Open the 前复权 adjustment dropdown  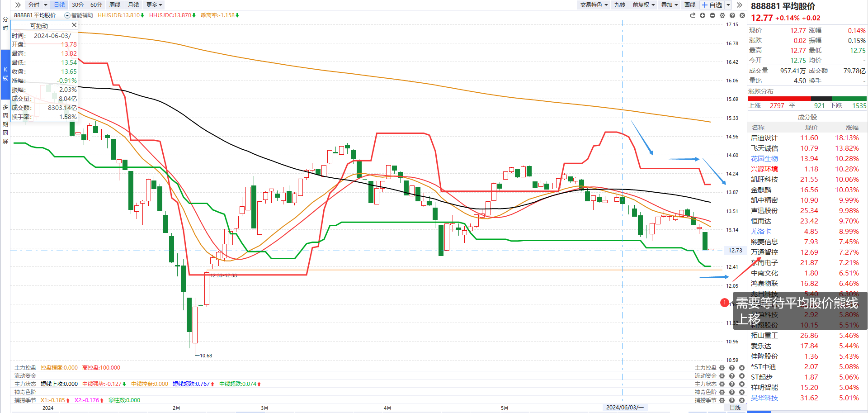[644, 5]
